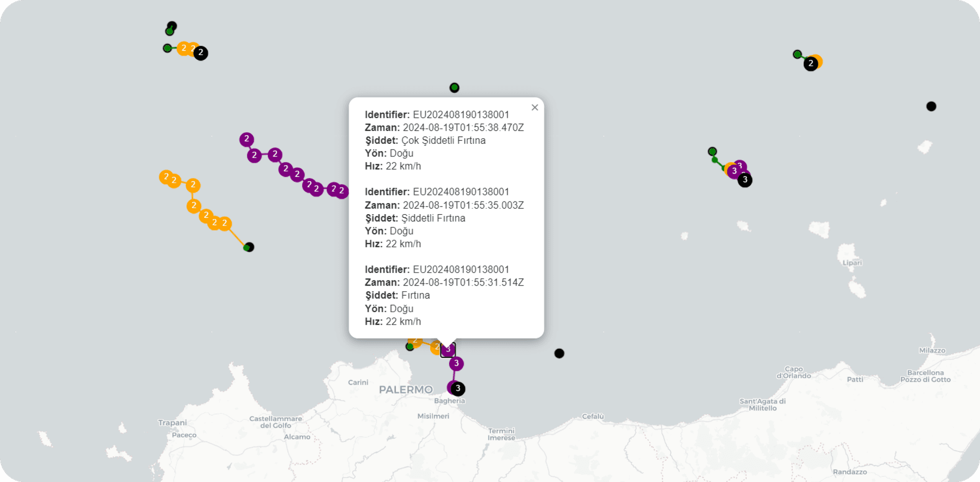This screenshot has height=482, width=980.
Task: Select the green marker starting the track near Lipari
Action: click(x=713, y=151)
